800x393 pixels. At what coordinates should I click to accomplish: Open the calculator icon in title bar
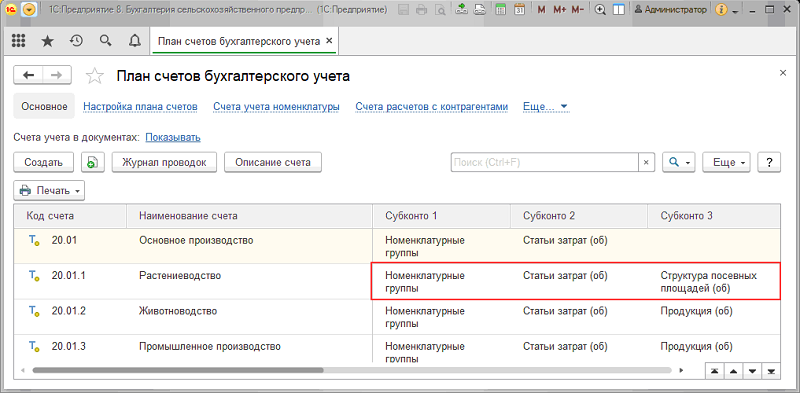tap(501, 10)
